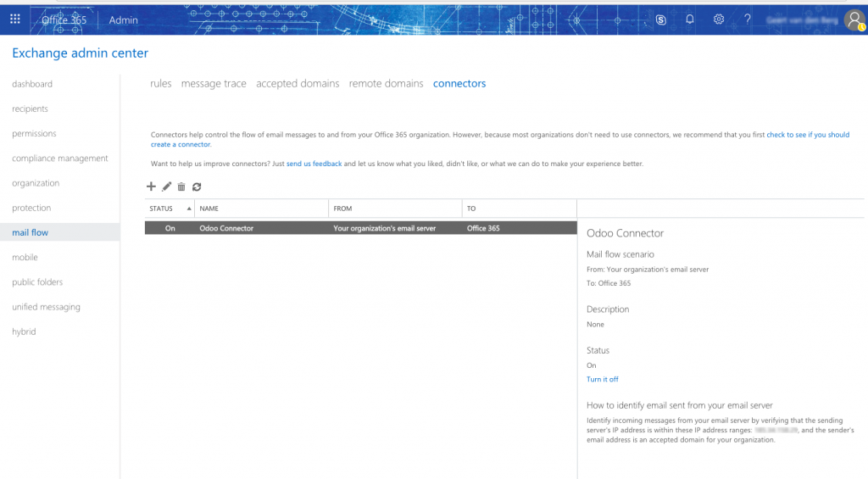Viewport: 868px width, 479px height.
Task: Open public folders in the sidebar
Action: click(37, 281)
